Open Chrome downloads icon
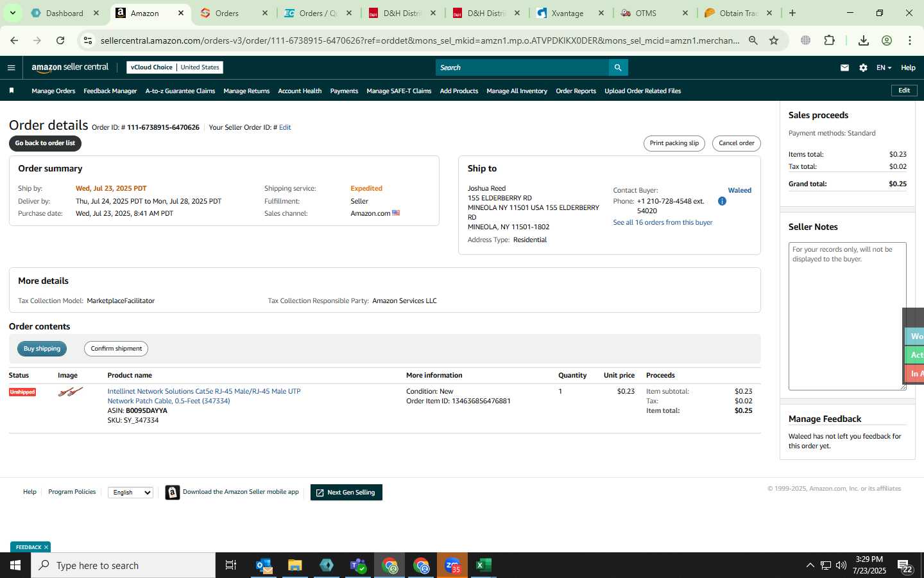 point(864,40)
